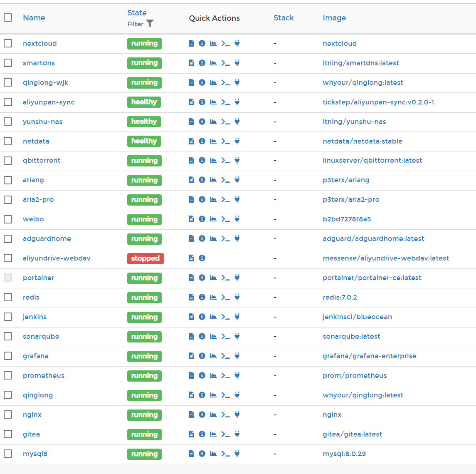Open exec console icon for mysql8
This screenshot has width=476, height=474.
(226, 454)
